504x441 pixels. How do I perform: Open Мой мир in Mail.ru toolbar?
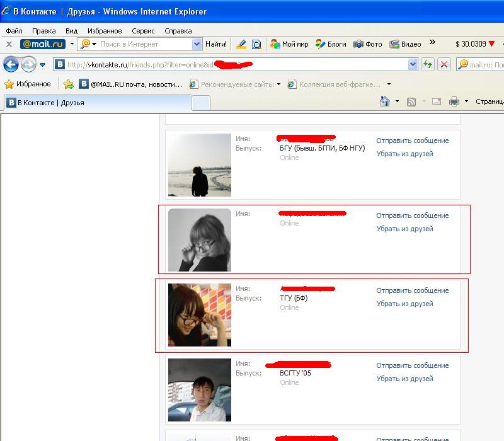(289, 44)
